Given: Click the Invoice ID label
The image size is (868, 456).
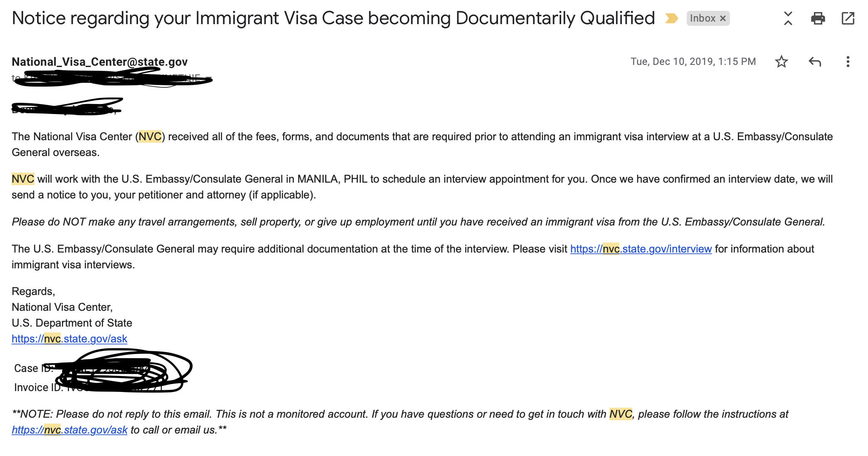Looking at the screenshot, I should [38, 387].
